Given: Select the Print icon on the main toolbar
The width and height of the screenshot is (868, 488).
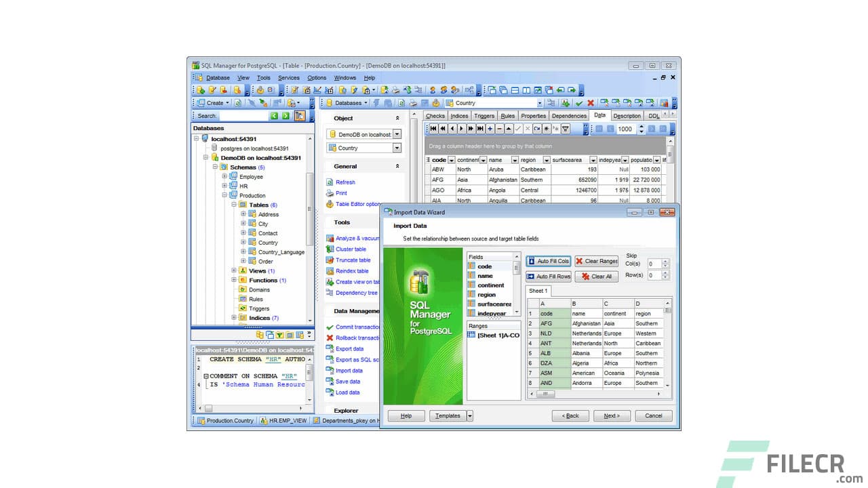Looking at the screenshot, I should click(395, 89).
